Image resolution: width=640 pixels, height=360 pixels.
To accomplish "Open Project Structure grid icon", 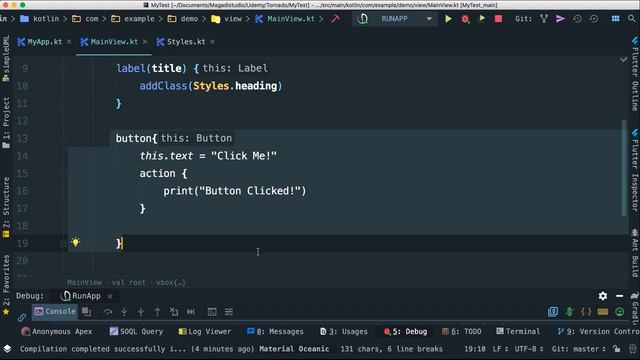I will (615, 19).
